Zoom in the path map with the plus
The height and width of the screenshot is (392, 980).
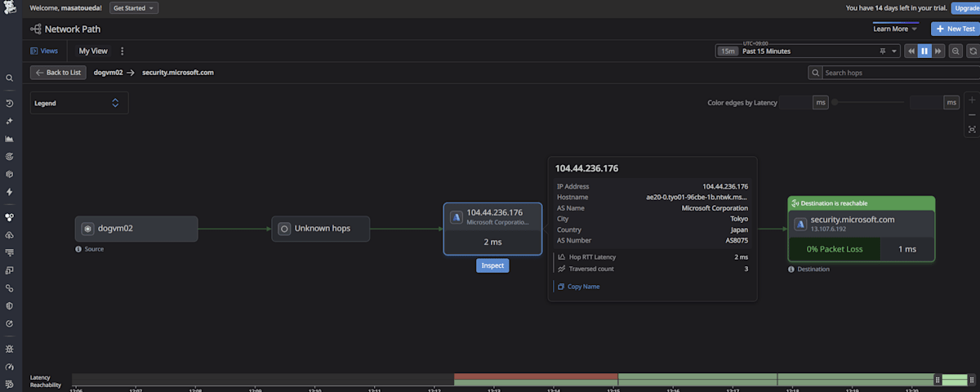(972, 100)
